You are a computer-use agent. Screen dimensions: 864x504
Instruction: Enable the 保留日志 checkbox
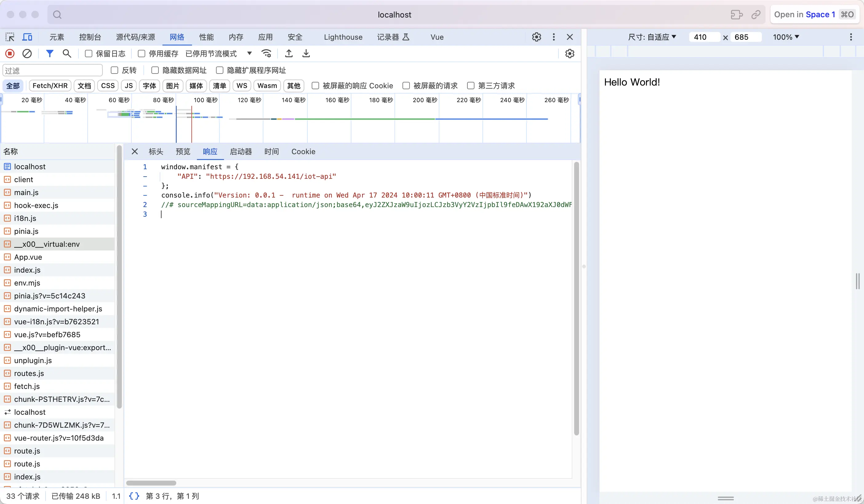point(88,54)
